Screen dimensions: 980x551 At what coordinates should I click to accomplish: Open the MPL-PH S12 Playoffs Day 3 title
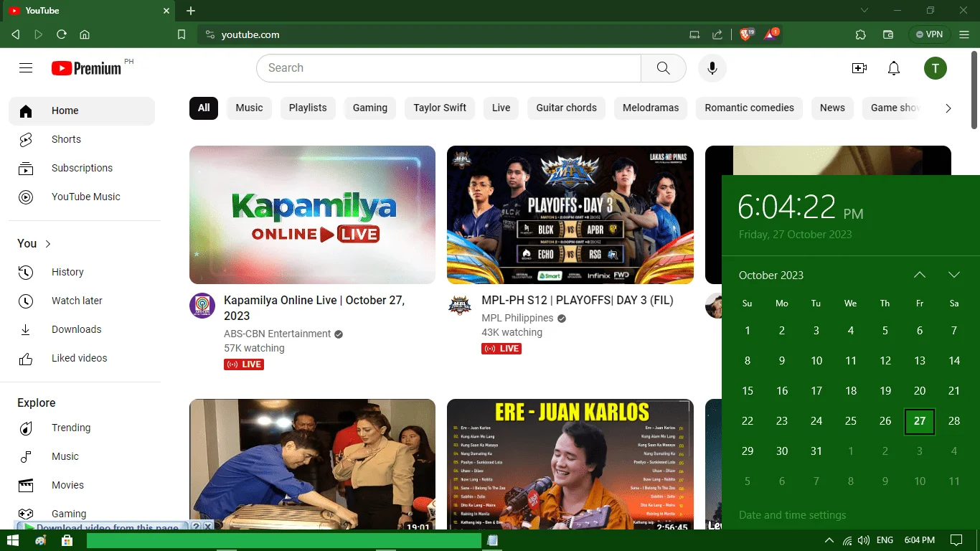tap(578, 301)
